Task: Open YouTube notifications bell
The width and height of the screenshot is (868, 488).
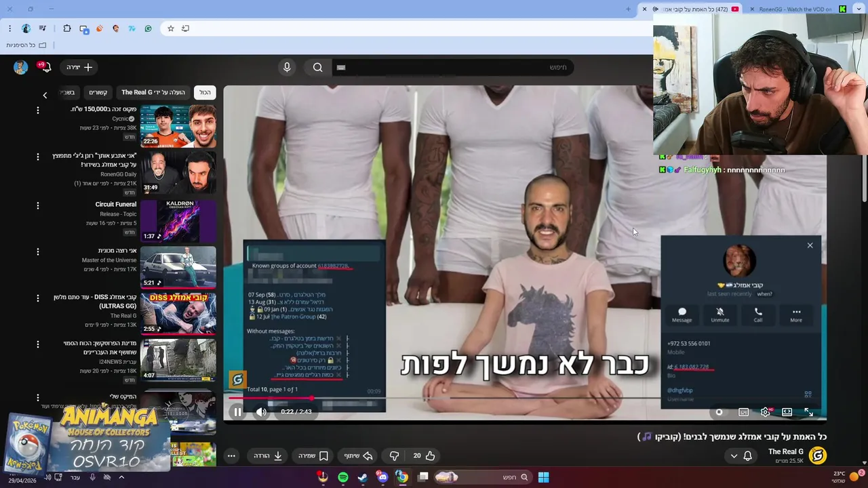Action: pyautogui.click(x=46, y=67)
